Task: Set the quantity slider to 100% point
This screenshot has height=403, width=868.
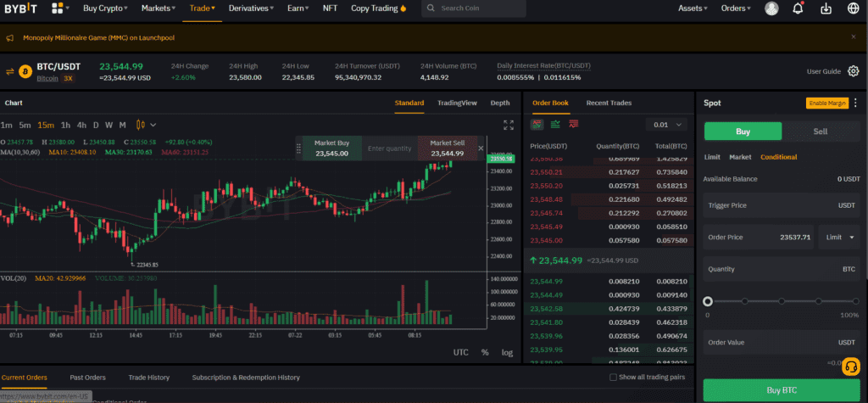Action: (x=855, y=301)
